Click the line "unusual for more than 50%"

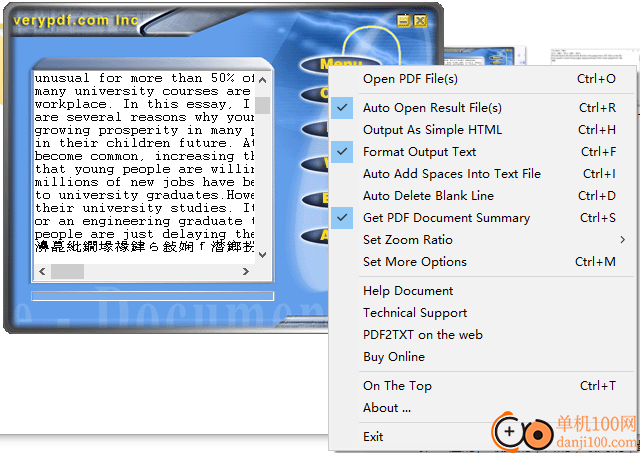(144, 78)
